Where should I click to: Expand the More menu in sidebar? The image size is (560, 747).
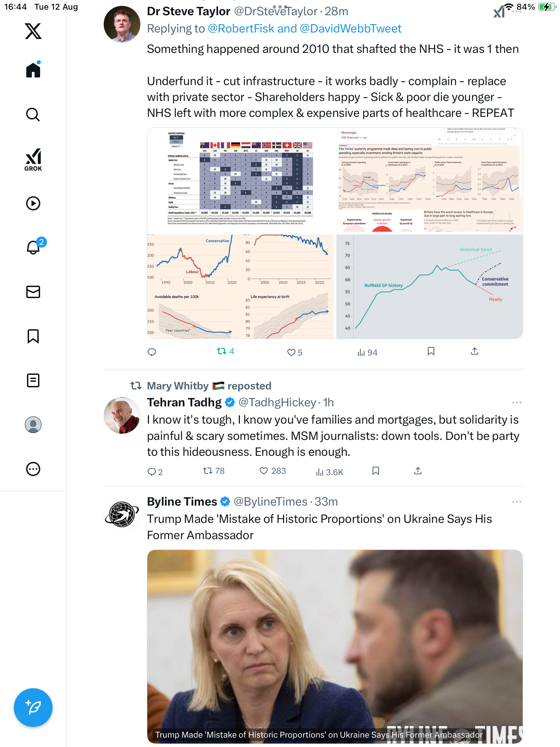[x=33, y=469]
